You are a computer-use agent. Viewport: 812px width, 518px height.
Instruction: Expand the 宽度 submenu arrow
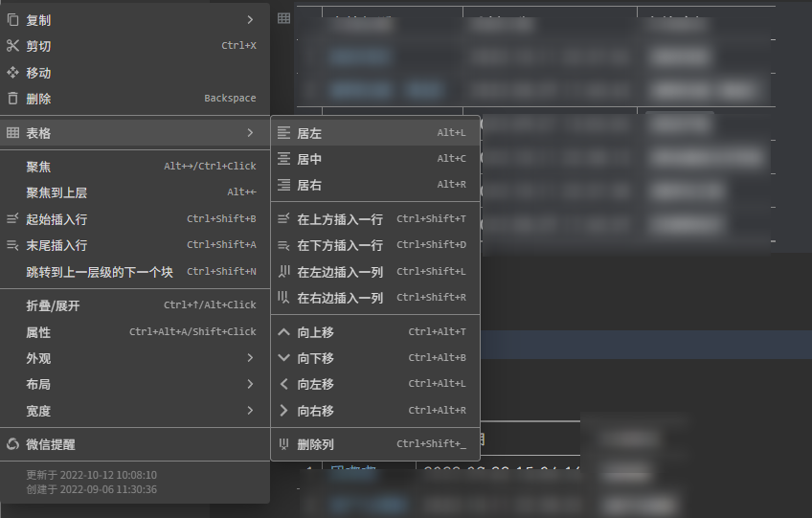point(250,410)
